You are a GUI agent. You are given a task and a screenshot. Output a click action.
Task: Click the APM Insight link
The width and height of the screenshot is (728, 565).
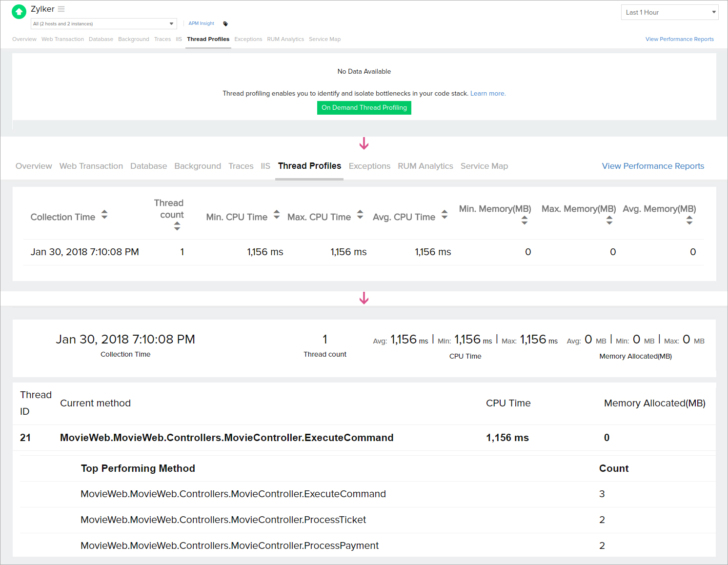click(x=202, y=23)
